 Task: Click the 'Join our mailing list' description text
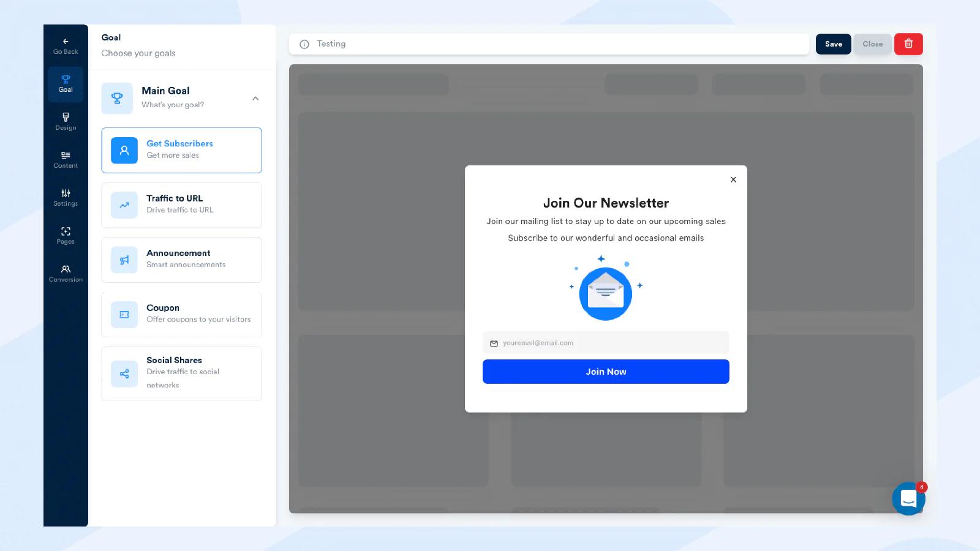click(606, 222)
